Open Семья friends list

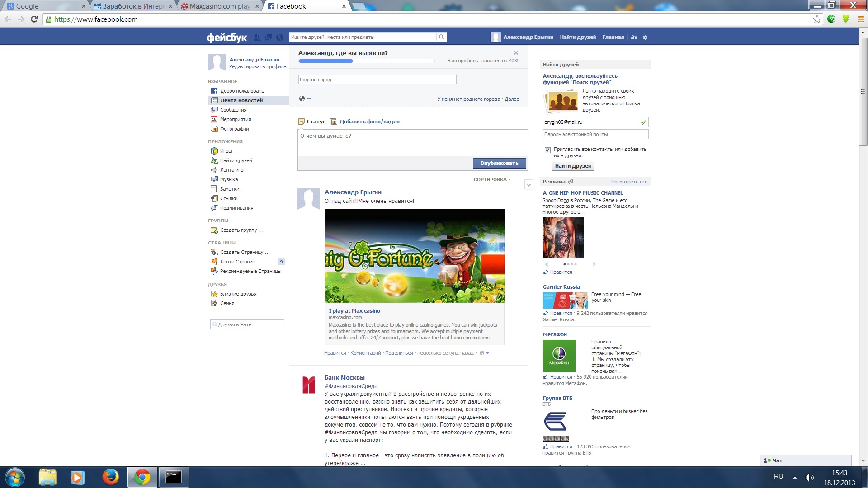(x=227, y=303)
